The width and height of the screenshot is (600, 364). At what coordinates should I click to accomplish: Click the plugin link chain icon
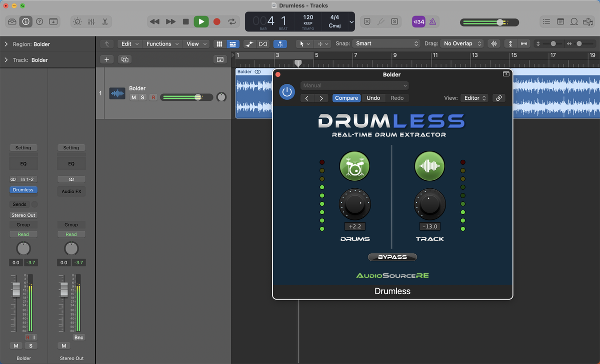[498, 98]
